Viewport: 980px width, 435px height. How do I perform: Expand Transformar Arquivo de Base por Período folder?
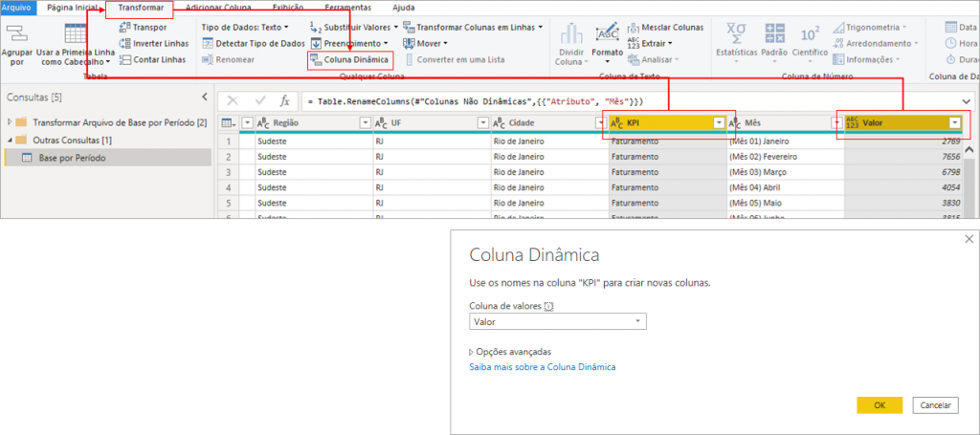click(x=10, y=123)
